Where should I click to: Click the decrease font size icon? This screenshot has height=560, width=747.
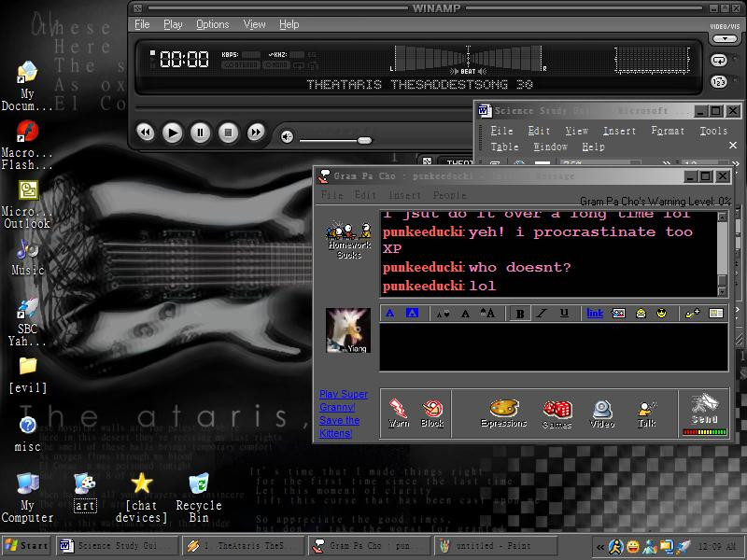443,314
